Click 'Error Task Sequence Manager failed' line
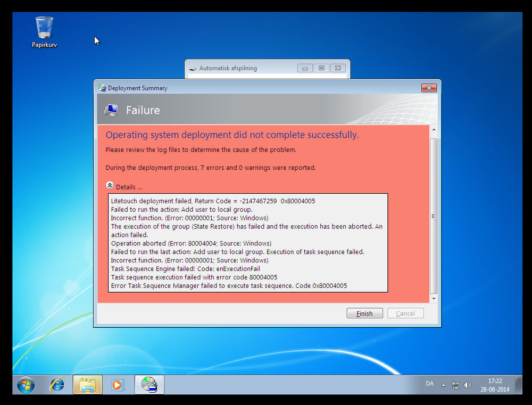The image size is (532, 405). (x=229, y=286)
